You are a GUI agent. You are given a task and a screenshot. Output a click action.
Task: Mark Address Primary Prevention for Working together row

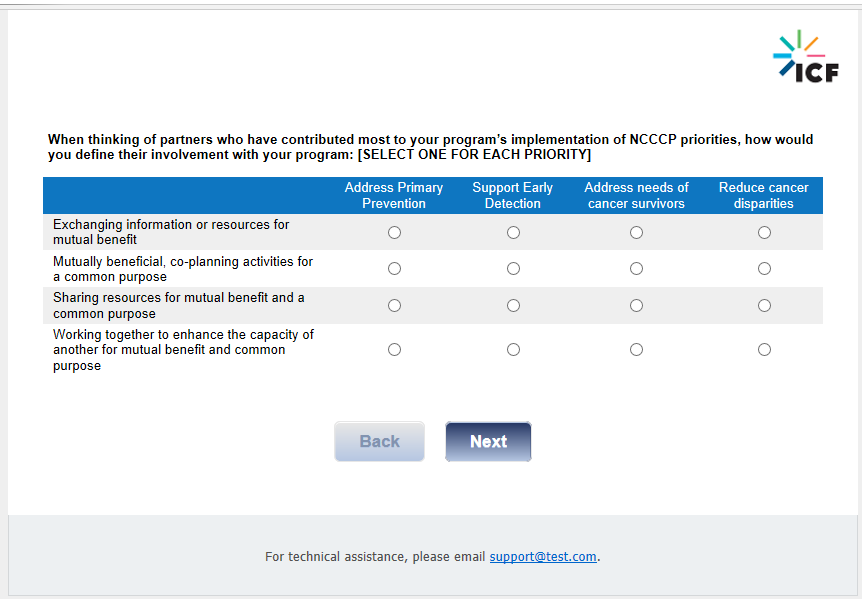coord(394,350)
